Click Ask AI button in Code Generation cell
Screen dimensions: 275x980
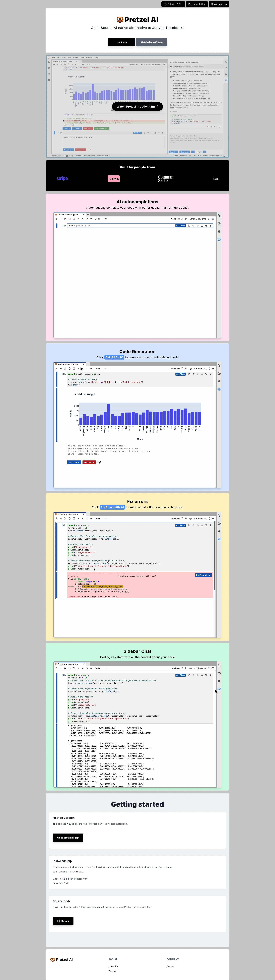coord(181,374)
